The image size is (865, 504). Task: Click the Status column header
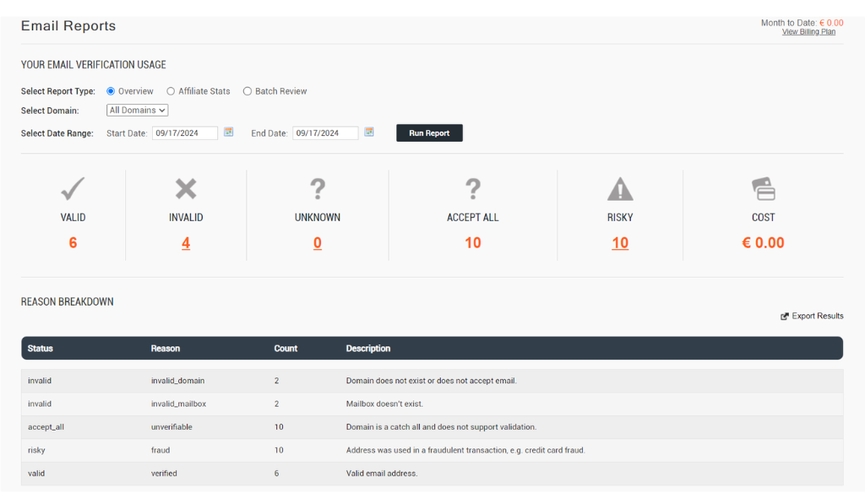coord(41,349)
